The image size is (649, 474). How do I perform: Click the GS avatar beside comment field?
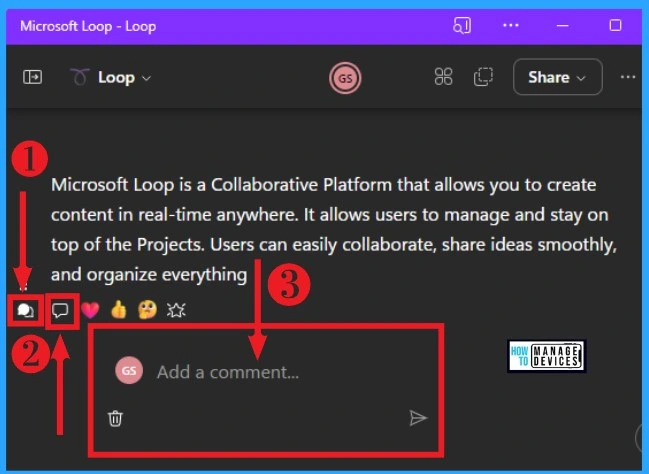(129, 370)
